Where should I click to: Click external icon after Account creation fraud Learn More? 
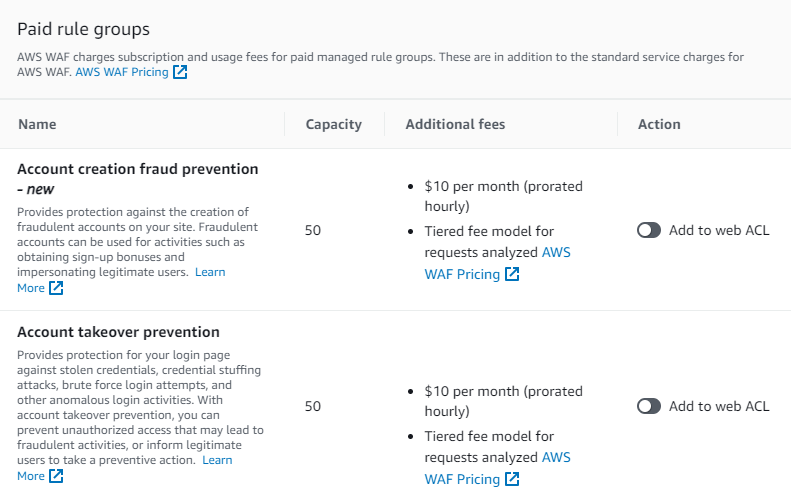[56, 288]
